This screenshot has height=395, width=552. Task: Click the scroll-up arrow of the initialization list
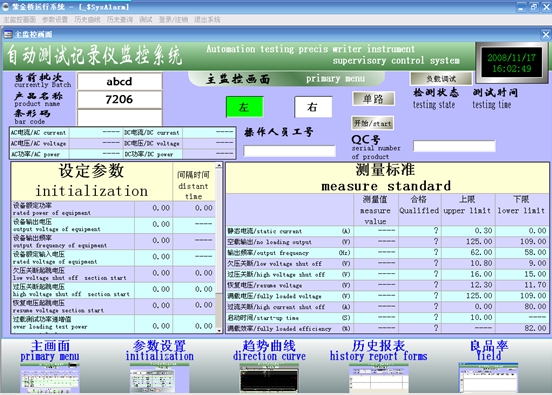coord(219,165)
